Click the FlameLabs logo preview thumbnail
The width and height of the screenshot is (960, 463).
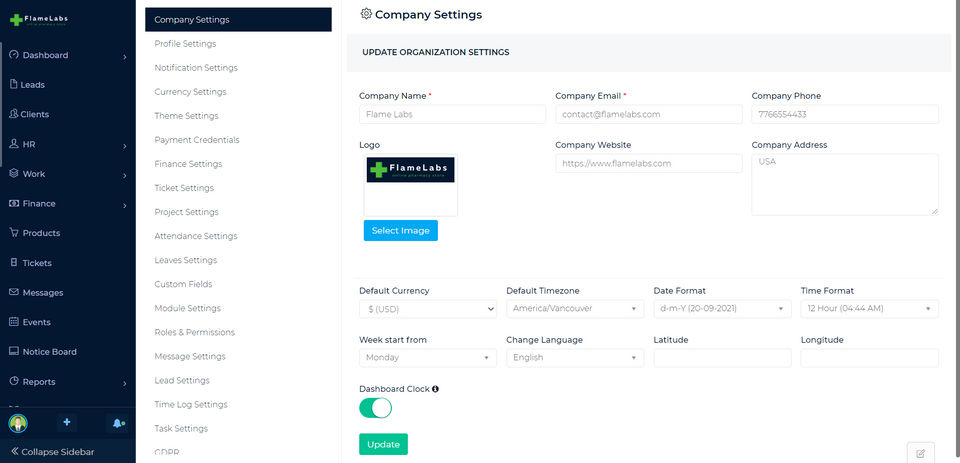(x=410, y=170)
